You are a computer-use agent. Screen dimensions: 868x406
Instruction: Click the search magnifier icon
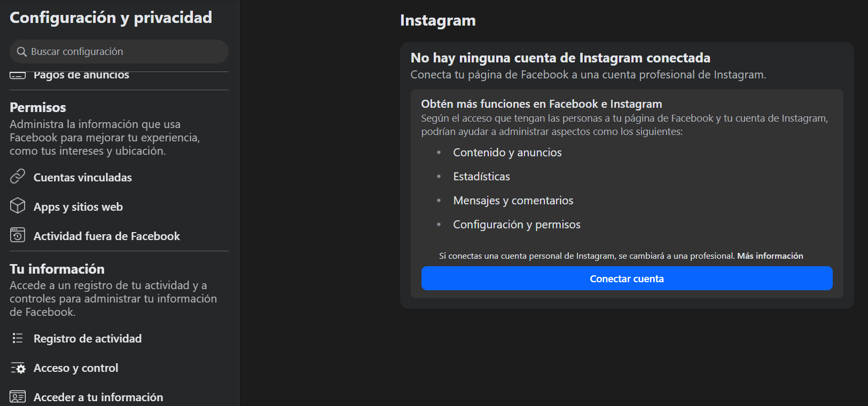22,52
